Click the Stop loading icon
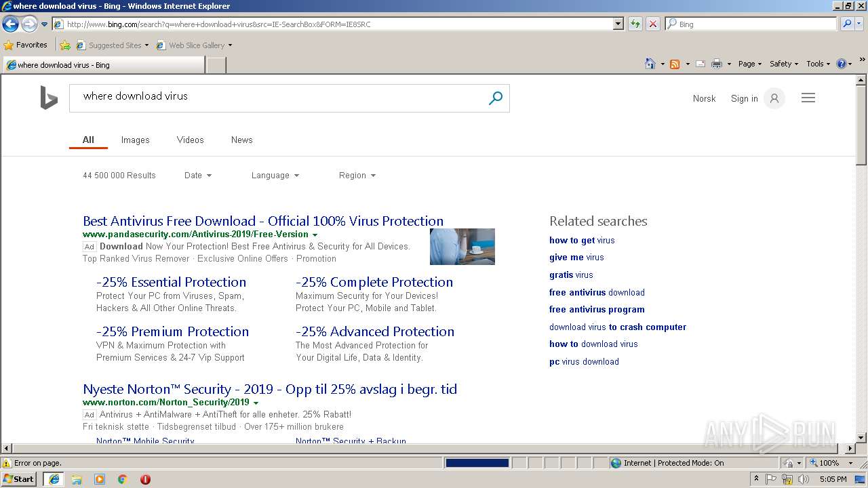This screenshot has width=868, height=488. click(x=652, y=24)
